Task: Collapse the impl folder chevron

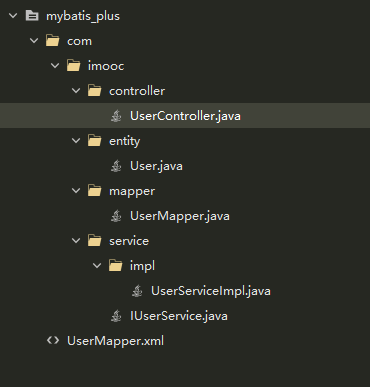Action: click(x=97, y=266)
